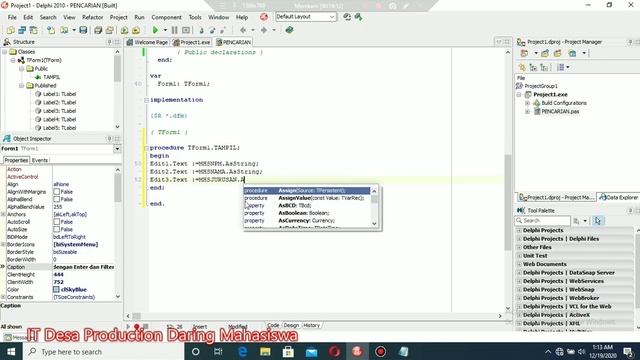
Task: Open the Refactor menu
Action: tap(93, 17)
